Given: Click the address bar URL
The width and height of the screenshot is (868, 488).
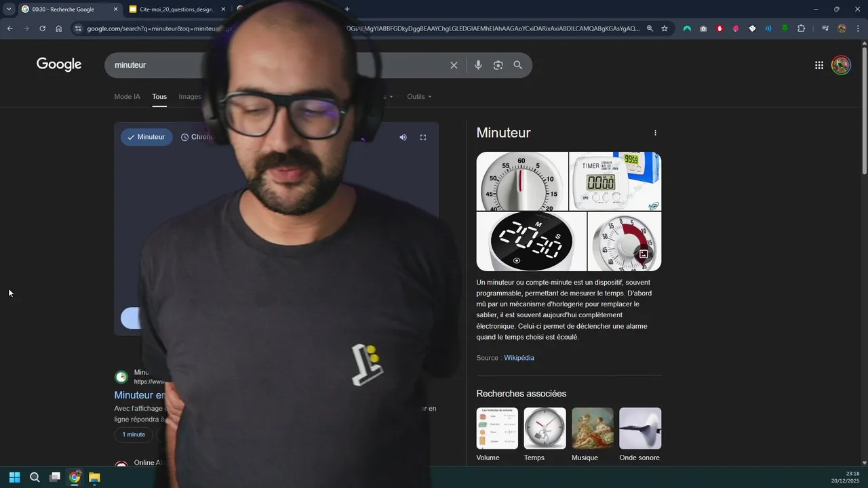Looking at the screenshot, I should click(363, 28).
